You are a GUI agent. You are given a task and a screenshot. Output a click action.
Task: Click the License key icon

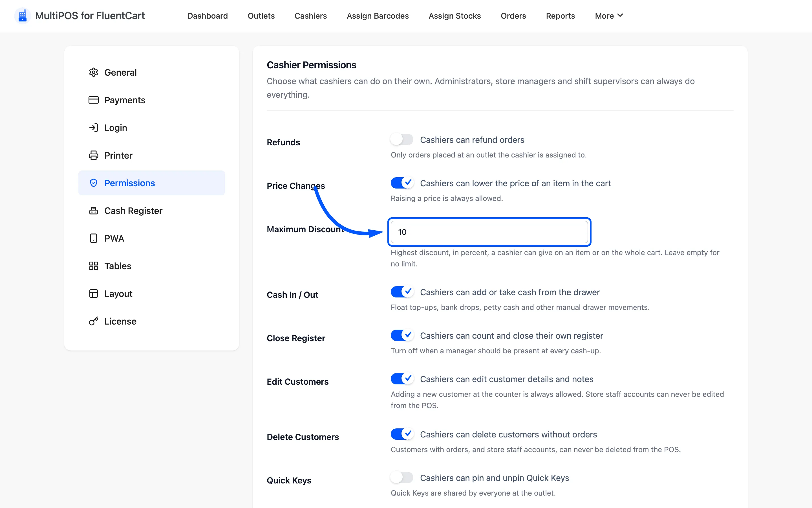pos(93,321)
